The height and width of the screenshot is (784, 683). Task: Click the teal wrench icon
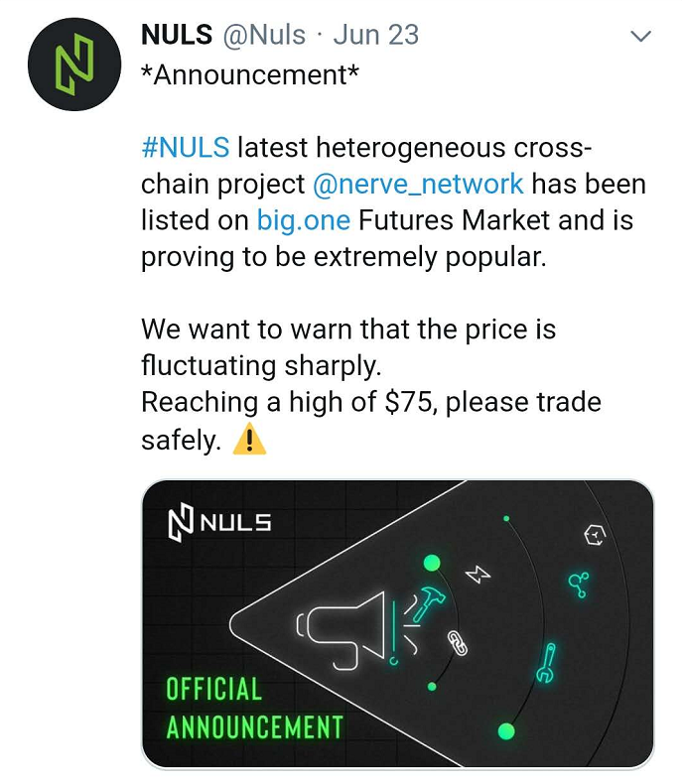click(x=547, y=663)
